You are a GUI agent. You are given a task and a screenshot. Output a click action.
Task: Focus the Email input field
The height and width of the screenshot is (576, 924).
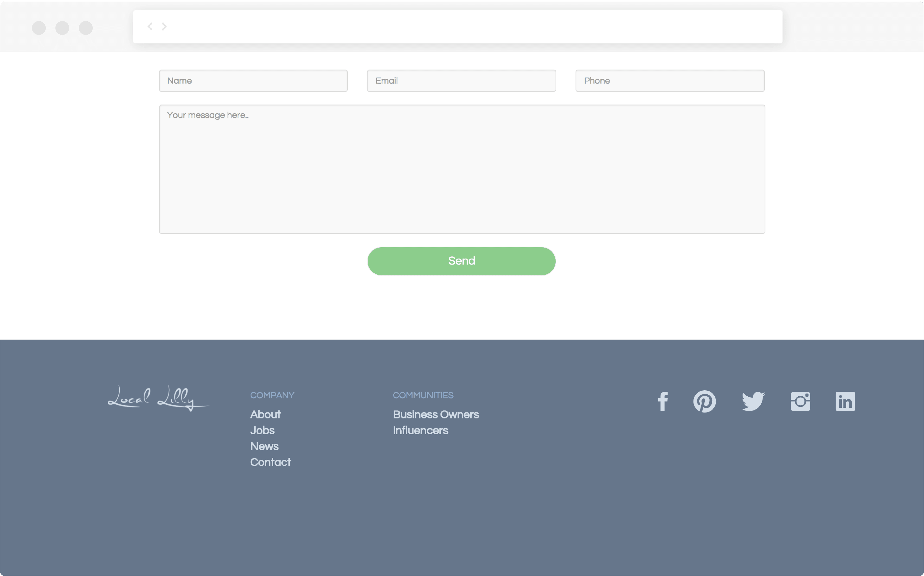[462, 81]
